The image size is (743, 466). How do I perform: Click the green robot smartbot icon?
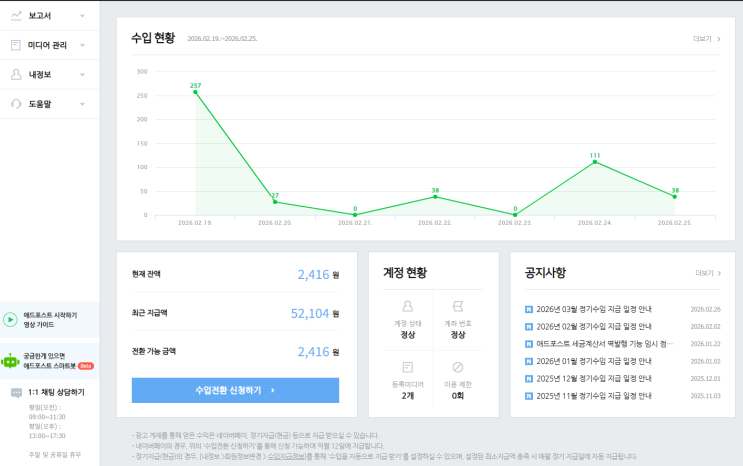pyautogui.click(x=10, y=361)
